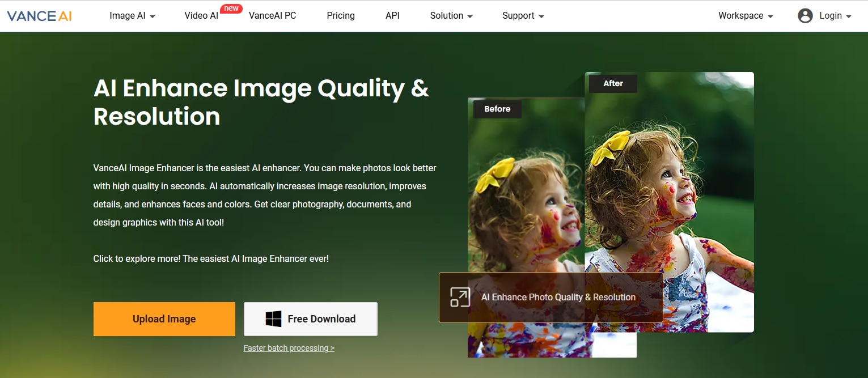Expand the Workspace dropdown arrow
868x378 pixels.
pos(770,16)
